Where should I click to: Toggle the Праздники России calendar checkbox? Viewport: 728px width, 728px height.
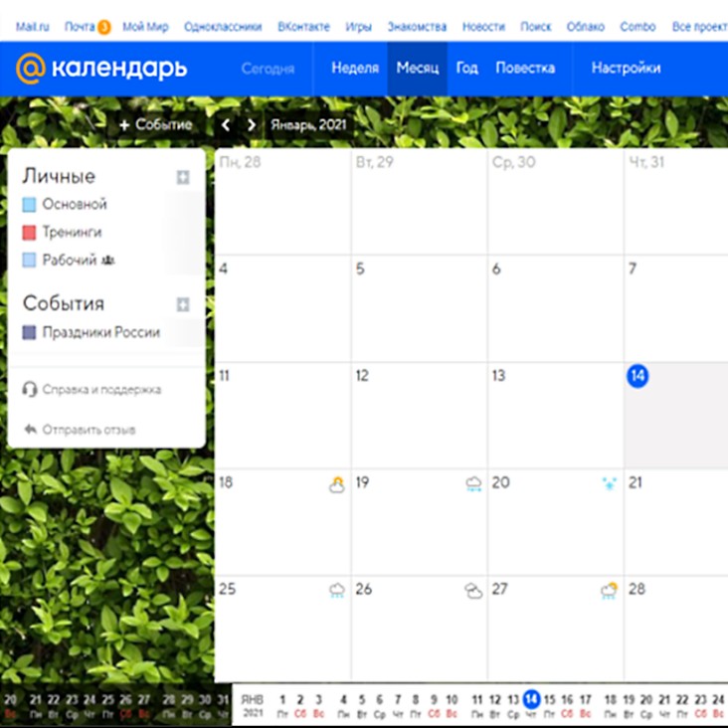tap(30, 333)
